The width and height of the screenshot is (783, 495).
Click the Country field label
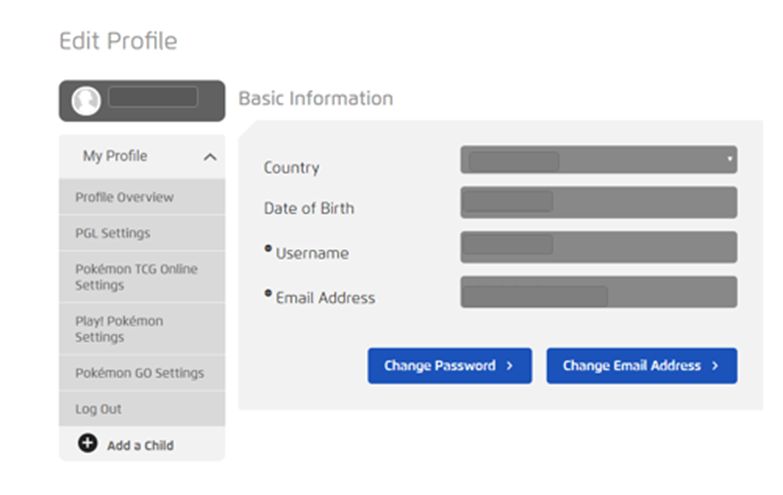pos(292,168)
